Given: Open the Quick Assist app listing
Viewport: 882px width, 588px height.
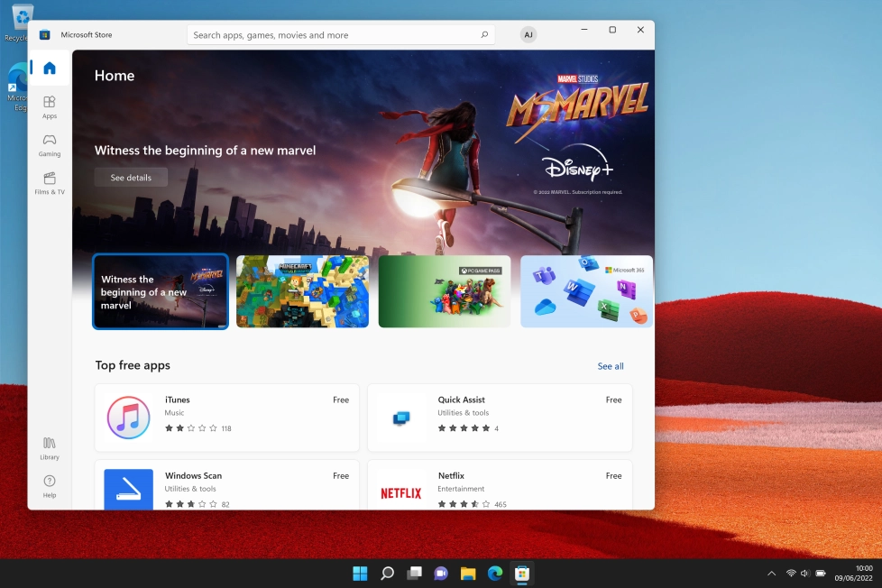Looking at the screenshot, I should point(500,418).
